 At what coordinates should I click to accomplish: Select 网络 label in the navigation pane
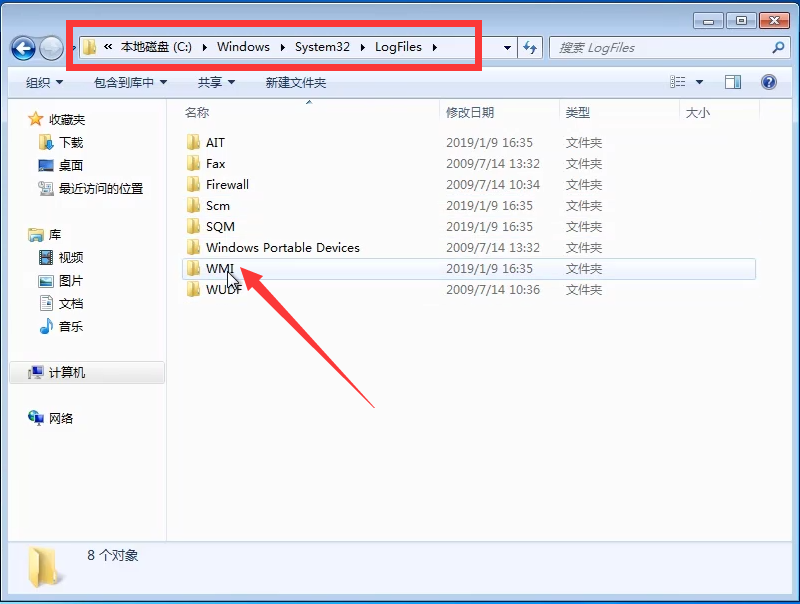click(x=61, y=418)
